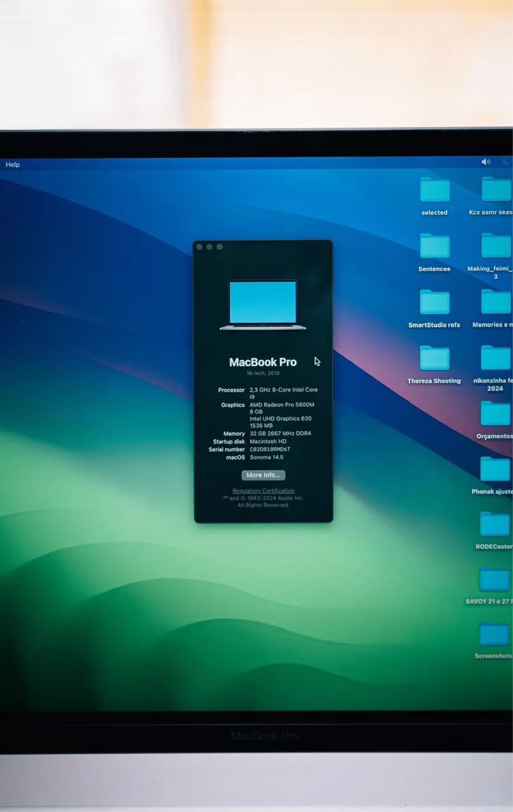Open the Help menu

13,164
